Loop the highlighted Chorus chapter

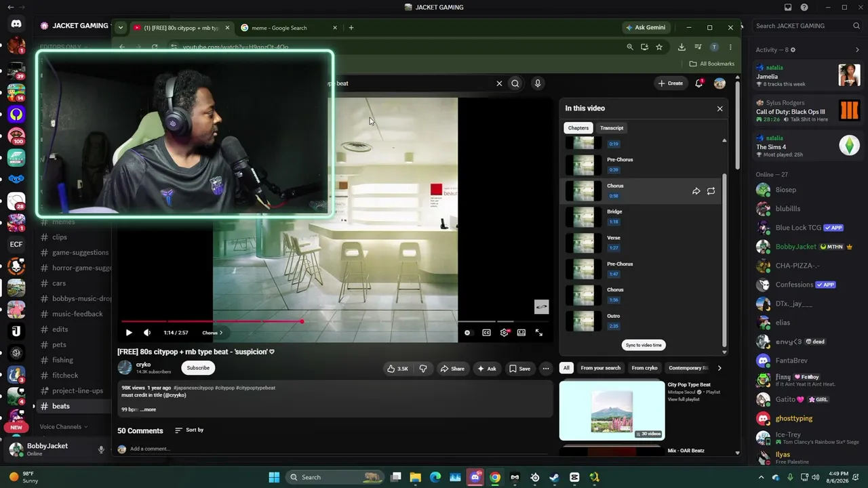click(711, 191)
